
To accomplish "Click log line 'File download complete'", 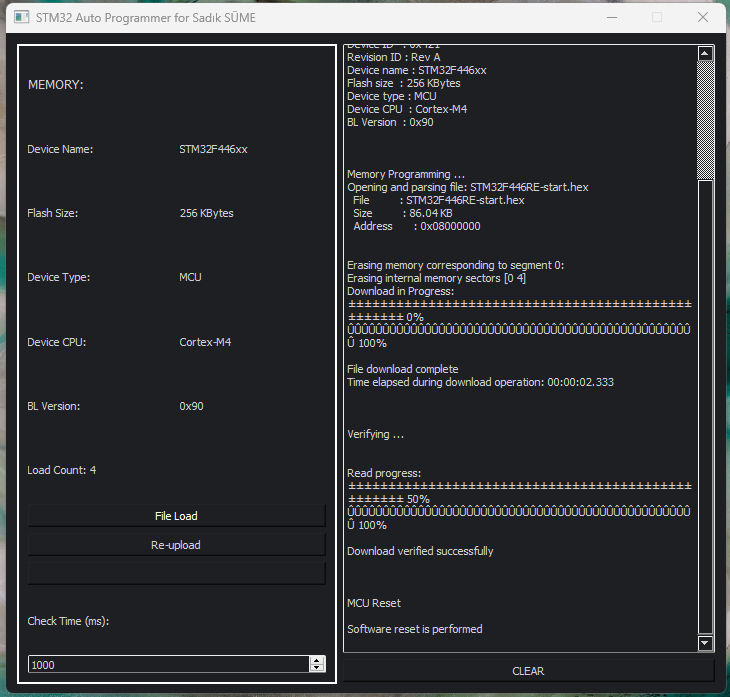I will 403,369.
